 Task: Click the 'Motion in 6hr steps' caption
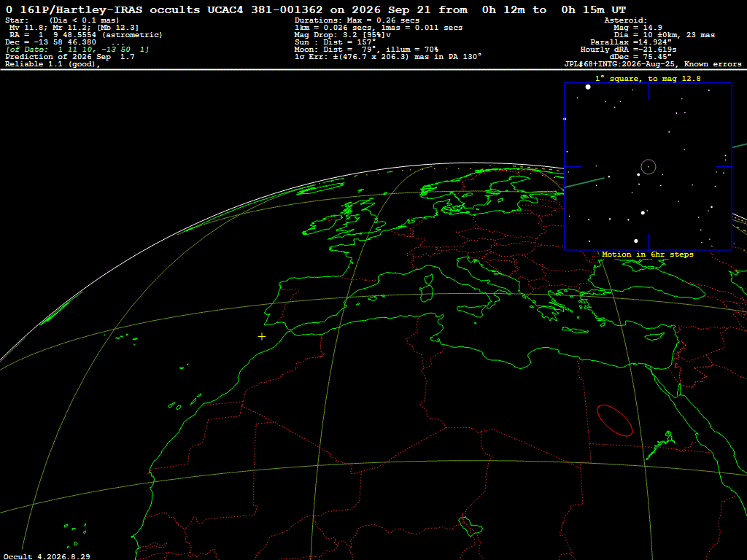[648, 254]
